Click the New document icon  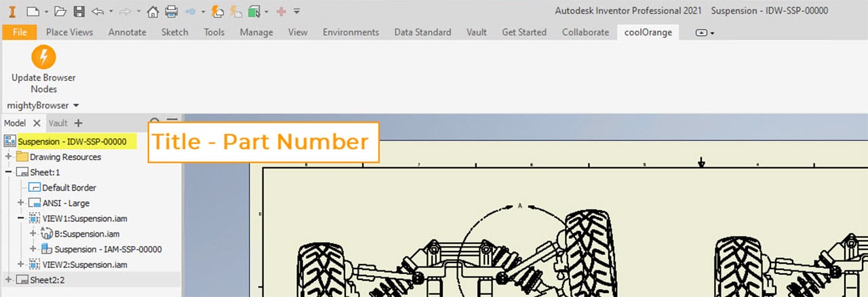point(32,11)
